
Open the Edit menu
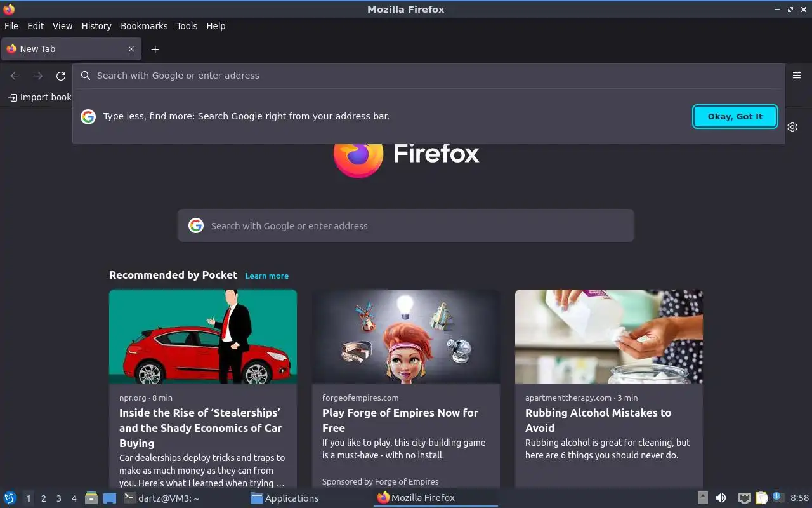(36, 26)
